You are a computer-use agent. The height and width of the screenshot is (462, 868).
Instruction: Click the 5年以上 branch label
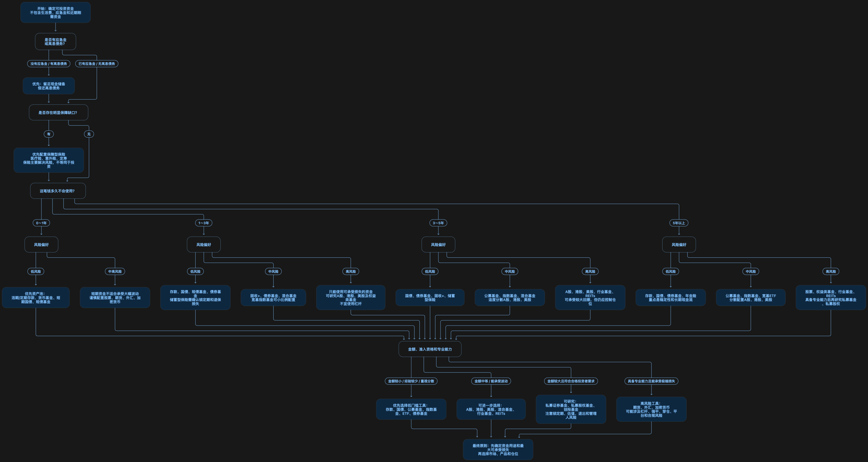[x=679, y=223]
